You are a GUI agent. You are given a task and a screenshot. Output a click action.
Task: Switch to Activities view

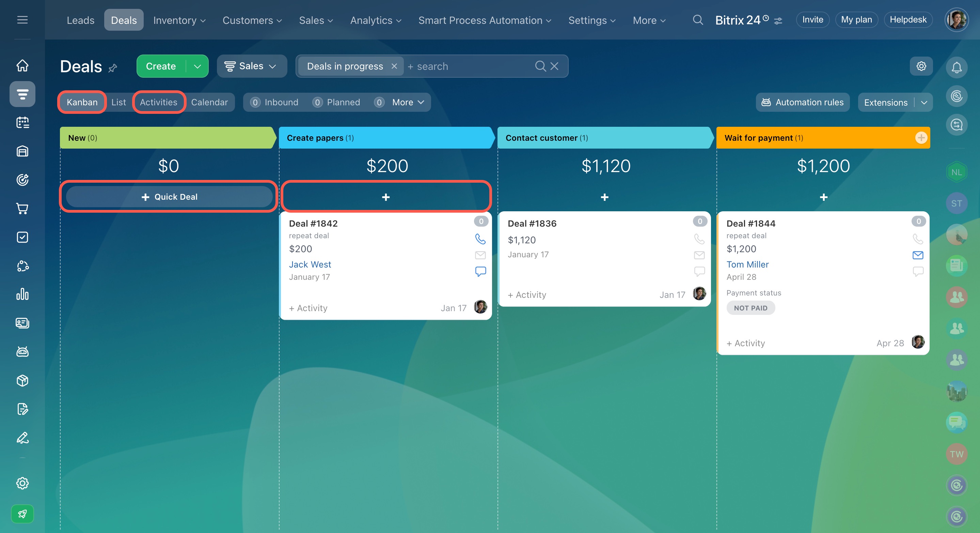click(158, 103)
